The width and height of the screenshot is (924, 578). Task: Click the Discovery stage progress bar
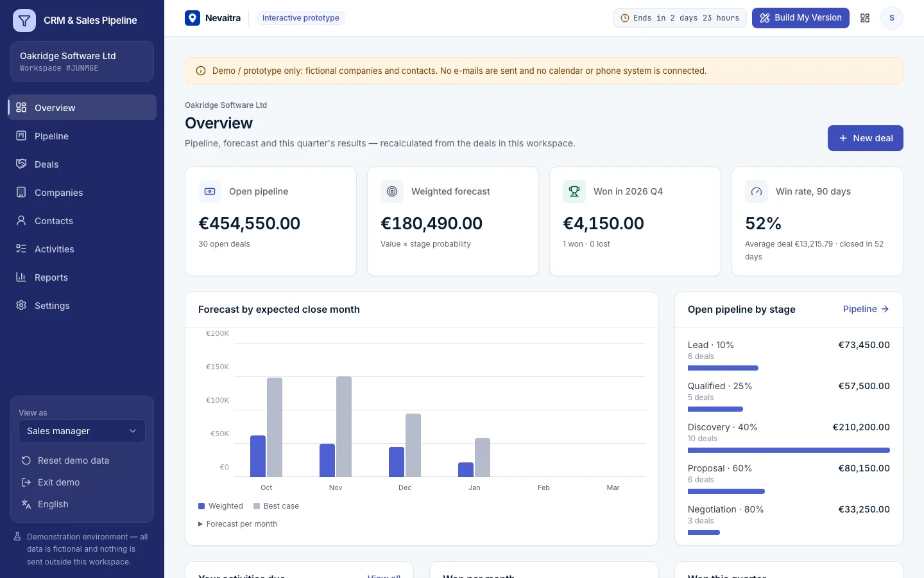[x=789, y=450]
